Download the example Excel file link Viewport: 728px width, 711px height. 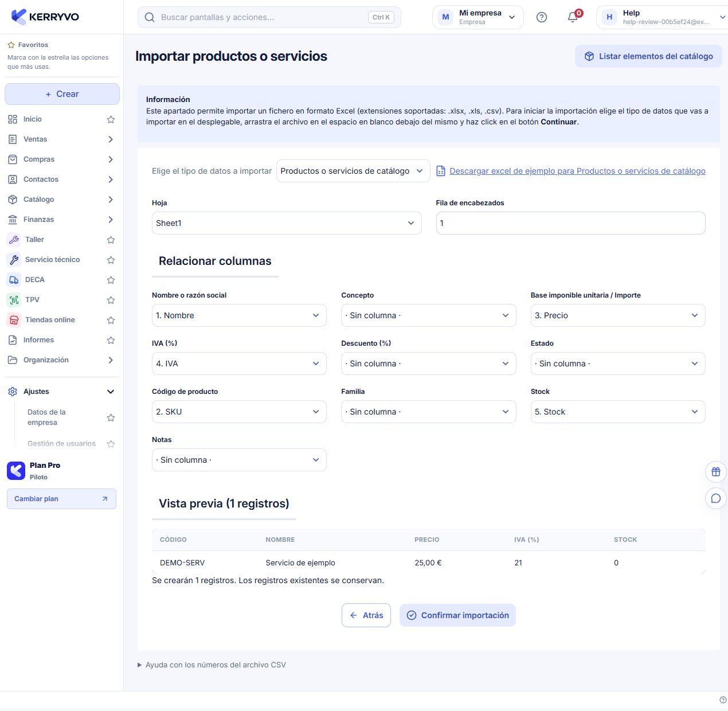(x=577, y=171)
